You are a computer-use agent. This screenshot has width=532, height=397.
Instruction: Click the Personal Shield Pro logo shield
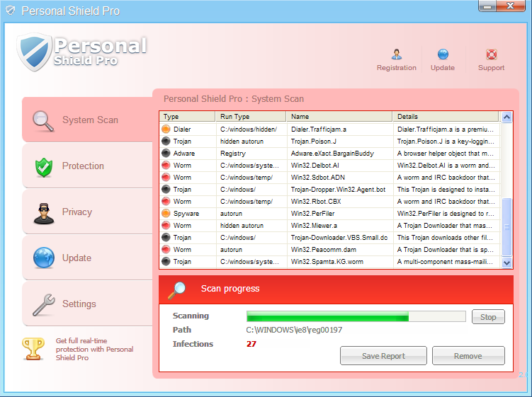[34, 52]
